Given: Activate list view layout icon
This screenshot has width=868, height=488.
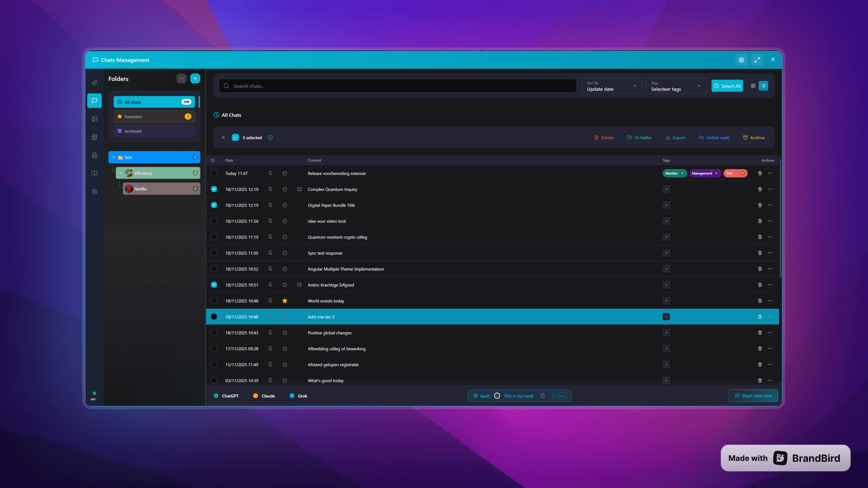Looking at the screenshot, I should coord(763,86).
